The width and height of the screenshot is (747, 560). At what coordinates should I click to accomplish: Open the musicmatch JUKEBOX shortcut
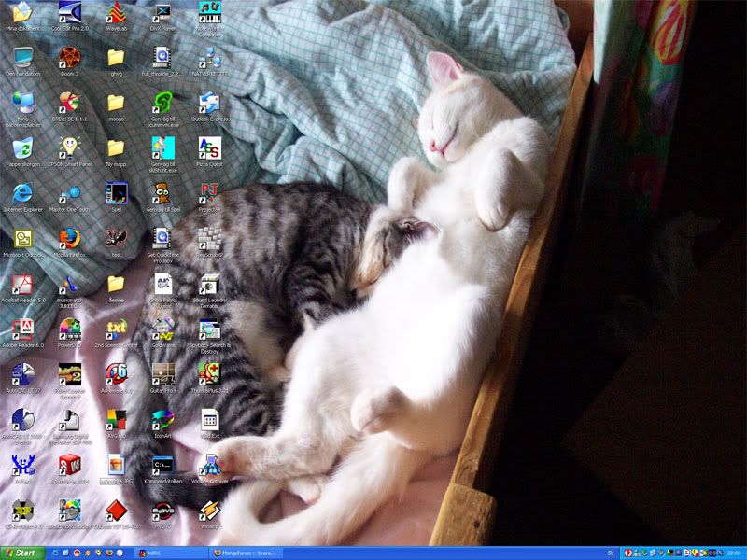click(x=69, y=285)
